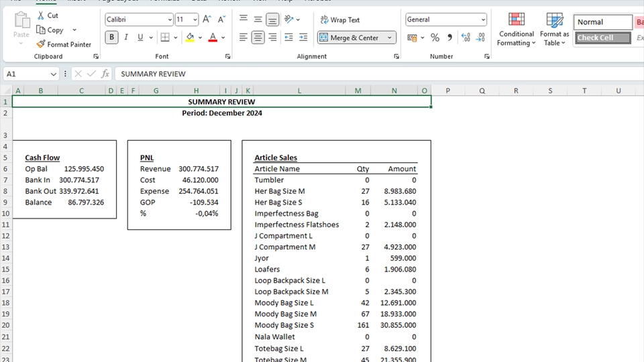
Task: Align text left
Action: tap(243, 38)
